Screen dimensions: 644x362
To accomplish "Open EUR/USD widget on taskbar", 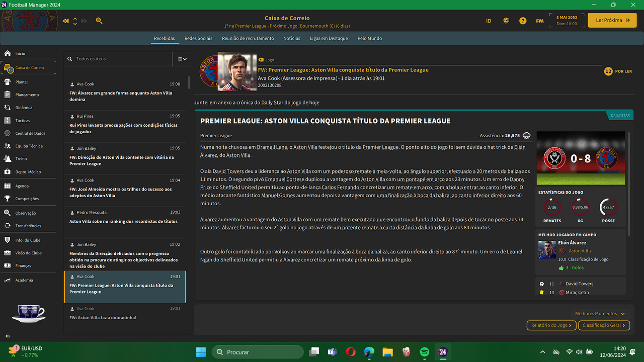I will tap(25, 352).
